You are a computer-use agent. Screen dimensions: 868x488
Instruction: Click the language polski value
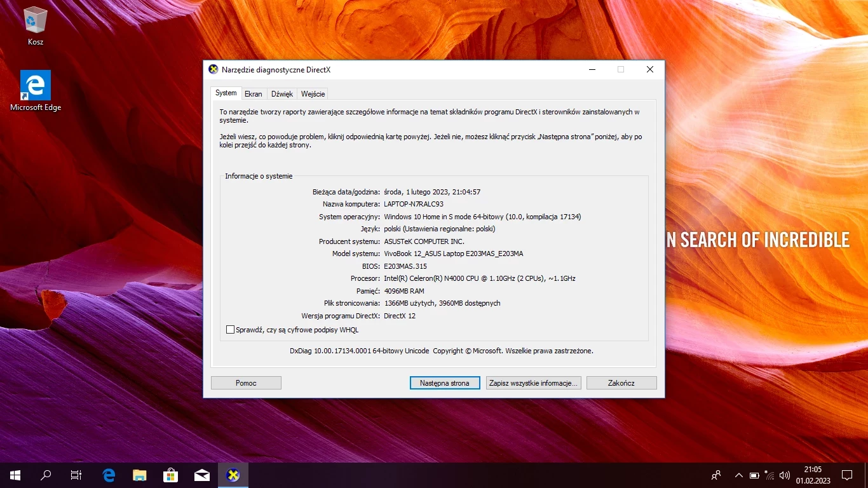tap(440, 229)
